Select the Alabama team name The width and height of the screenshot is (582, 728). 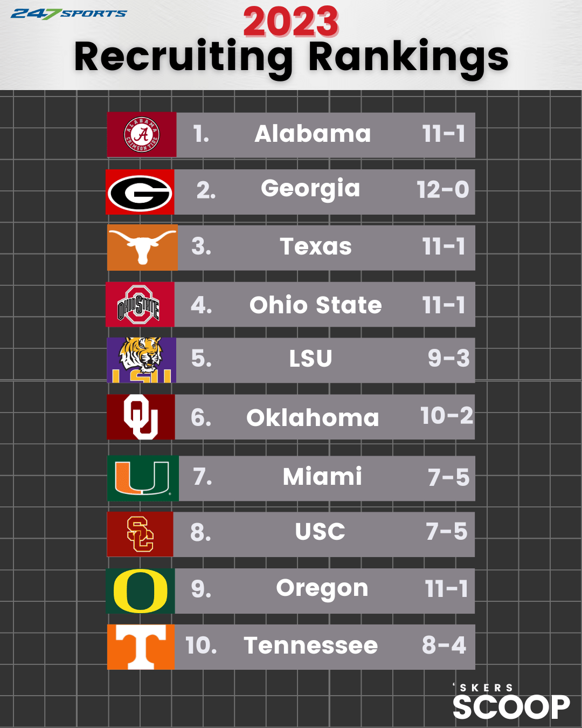coord(313,134)
